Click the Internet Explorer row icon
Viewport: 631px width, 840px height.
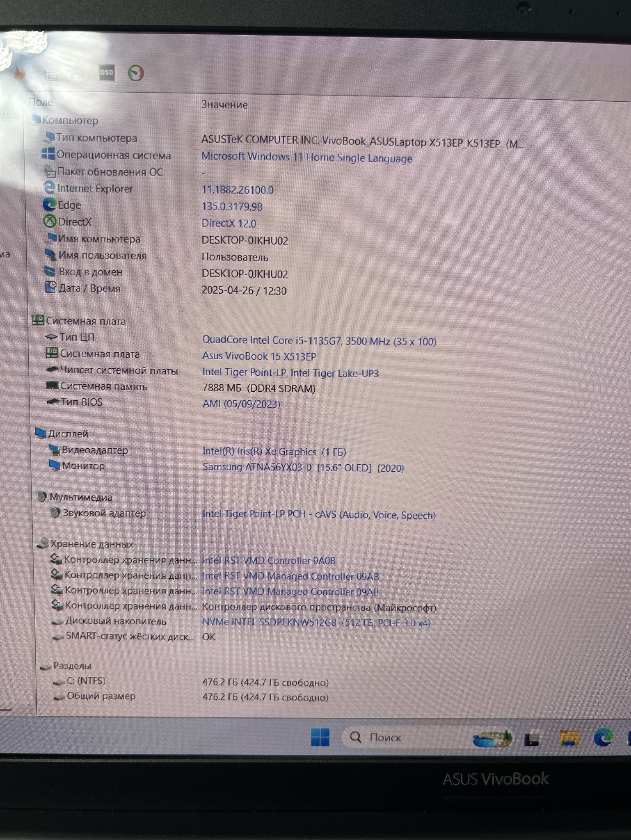(49, 188)
